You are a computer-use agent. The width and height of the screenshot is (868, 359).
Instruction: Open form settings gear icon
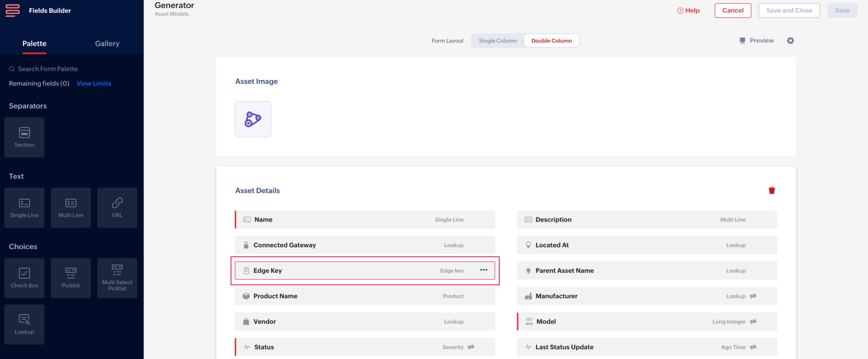pos(790,41)
